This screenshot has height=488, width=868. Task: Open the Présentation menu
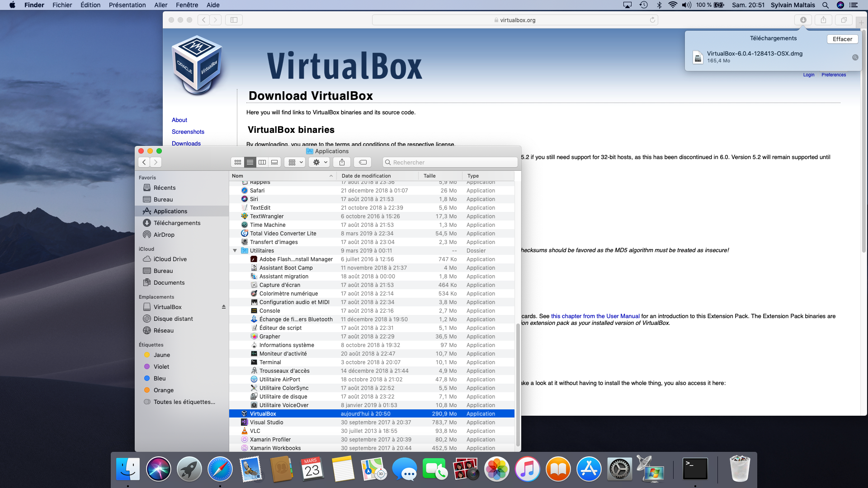coord(127,5)
